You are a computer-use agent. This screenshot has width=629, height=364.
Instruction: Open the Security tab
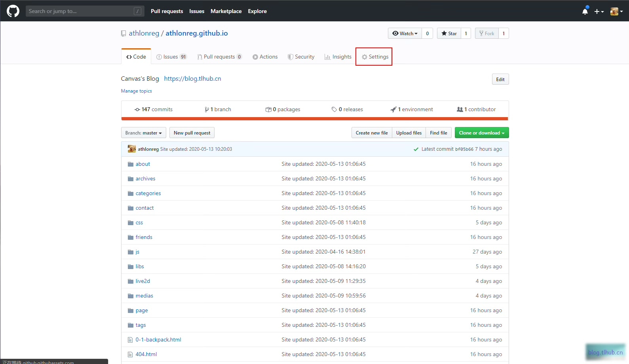pos(301,57)
